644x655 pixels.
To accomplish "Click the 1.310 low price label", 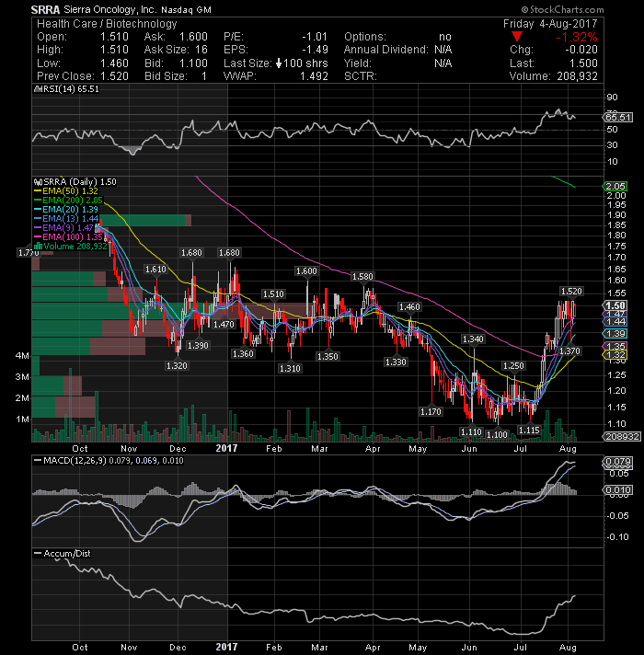I will pos(290,368).
